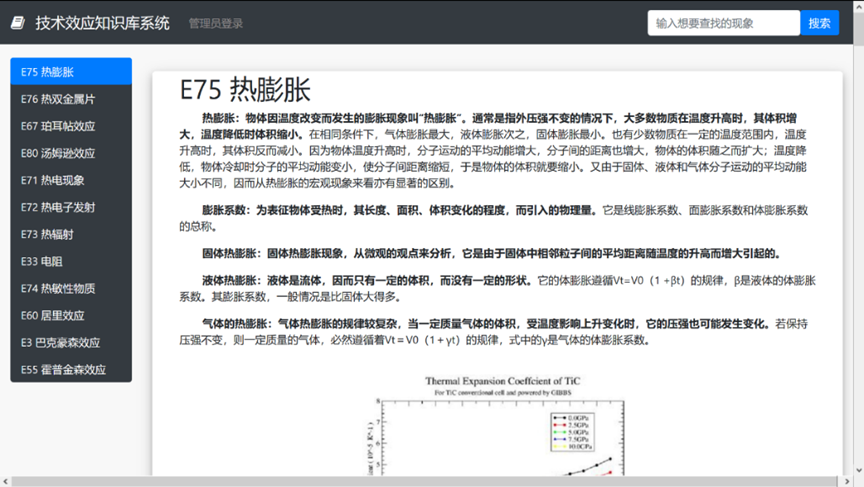
Task: Click the horizontal scrollbar left arrow
Action: [6, 481]
